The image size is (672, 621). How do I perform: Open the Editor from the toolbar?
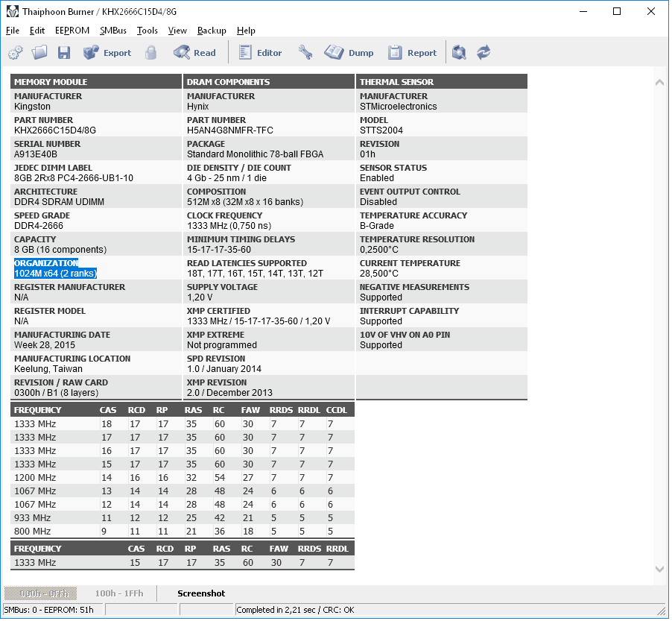[260, 53]
